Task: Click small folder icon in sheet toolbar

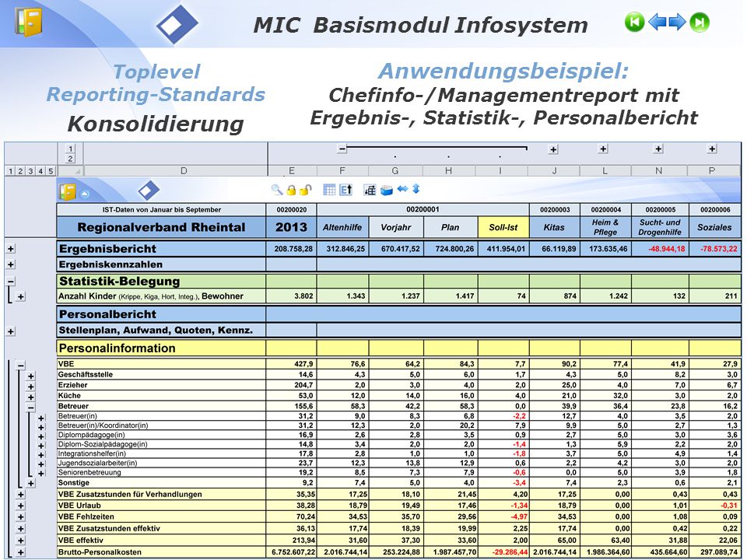Action: point(67,191)
